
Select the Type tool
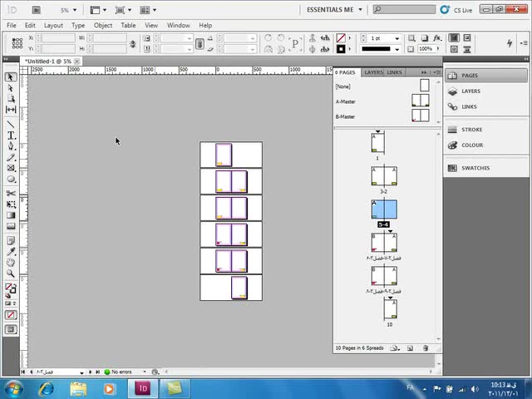point(11,135)
